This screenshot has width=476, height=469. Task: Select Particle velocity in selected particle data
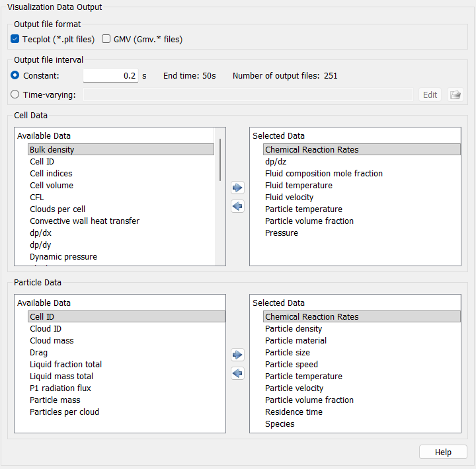(294, 388)
